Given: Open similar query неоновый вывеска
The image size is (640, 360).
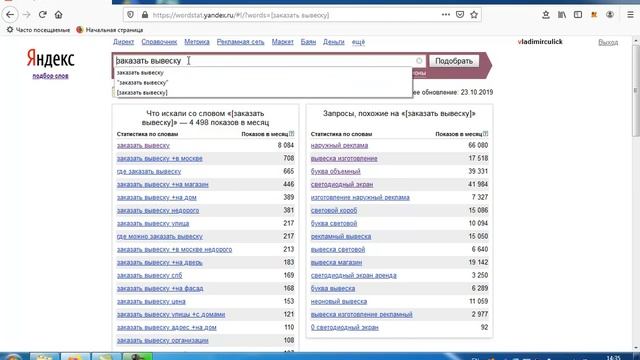Looking at the screenshot, I should pyautogui.click(x=339, y=301).
